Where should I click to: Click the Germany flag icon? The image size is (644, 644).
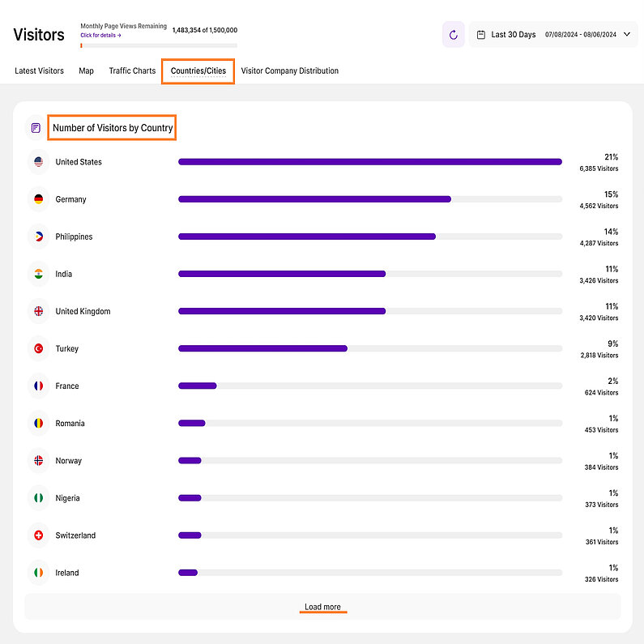point(38,199)
